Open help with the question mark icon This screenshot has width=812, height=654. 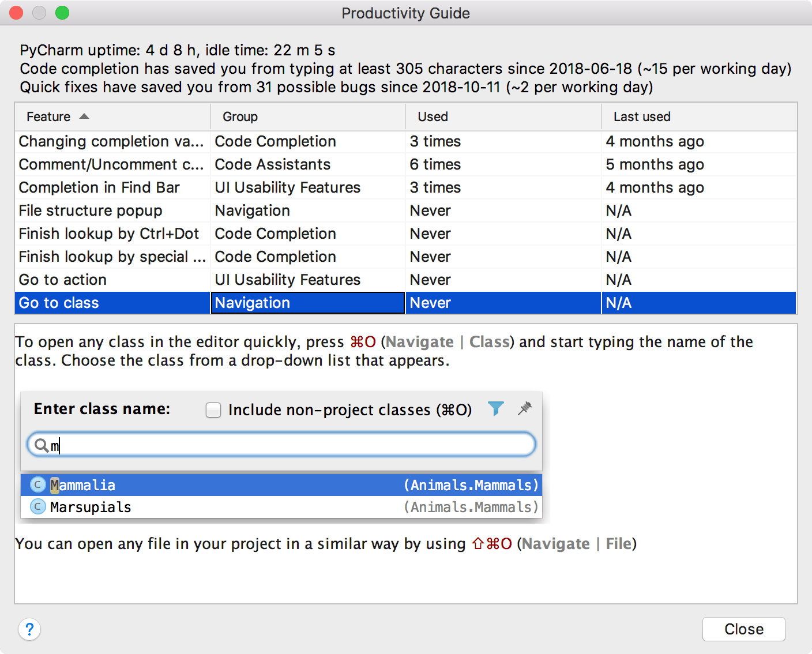[29, 629]
